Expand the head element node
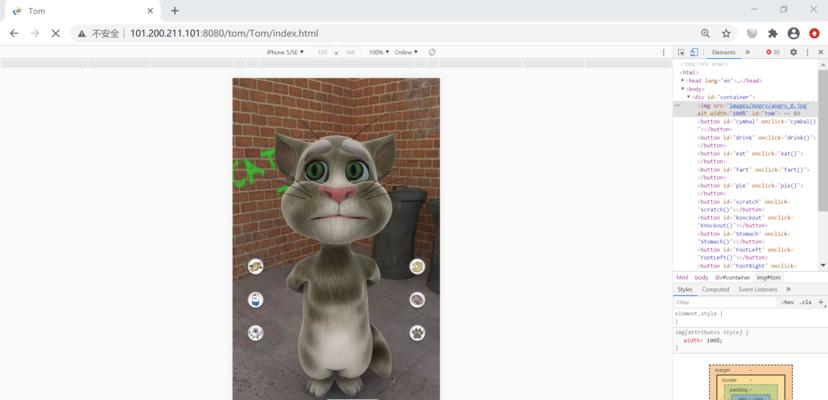The height and width of the screenshot is (400, 828). [682, 81]
